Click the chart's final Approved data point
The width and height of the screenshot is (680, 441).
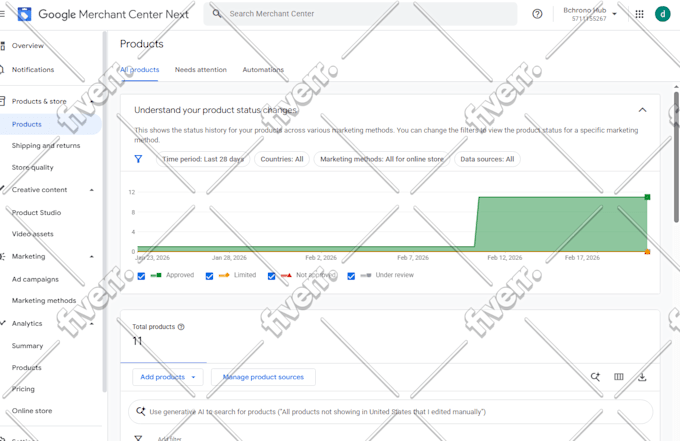pos(647,197)
